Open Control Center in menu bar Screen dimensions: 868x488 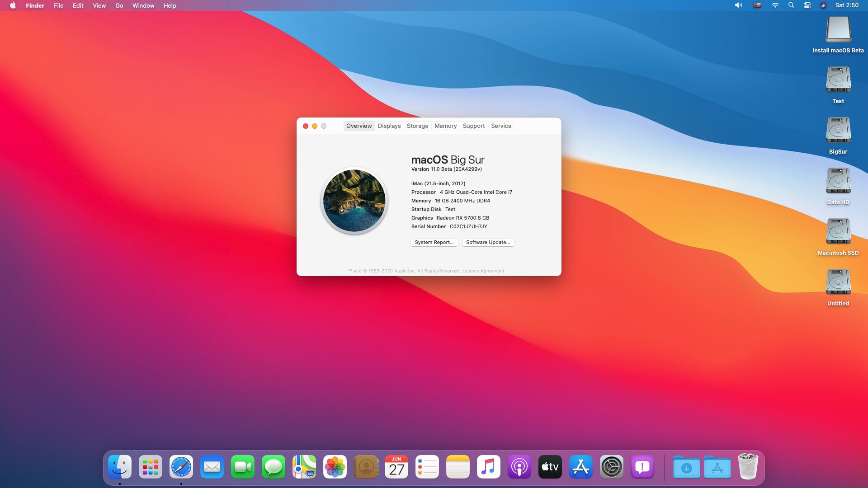807,5
